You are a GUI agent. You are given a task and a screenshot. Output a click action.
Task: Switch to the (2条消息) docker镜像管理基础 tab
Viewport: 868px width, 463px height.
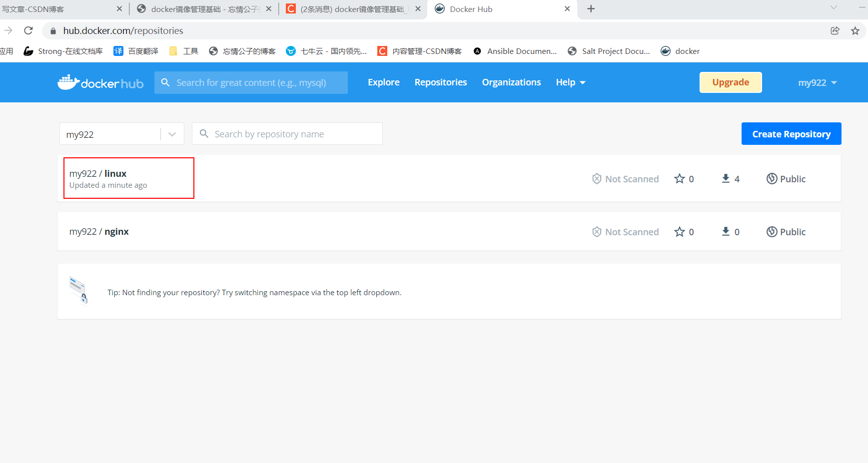pyautogui.click(x=353, y=9)
